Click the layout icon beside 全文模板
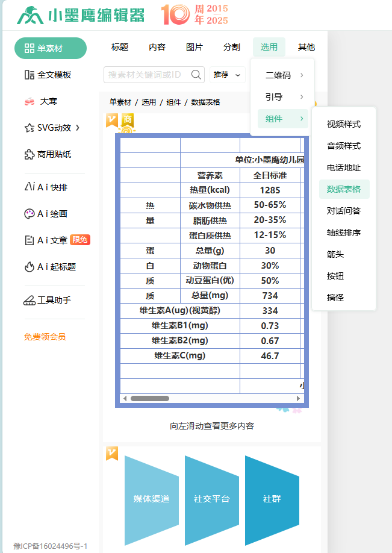Viewport: 392px width, 553px height. (30, 75)
